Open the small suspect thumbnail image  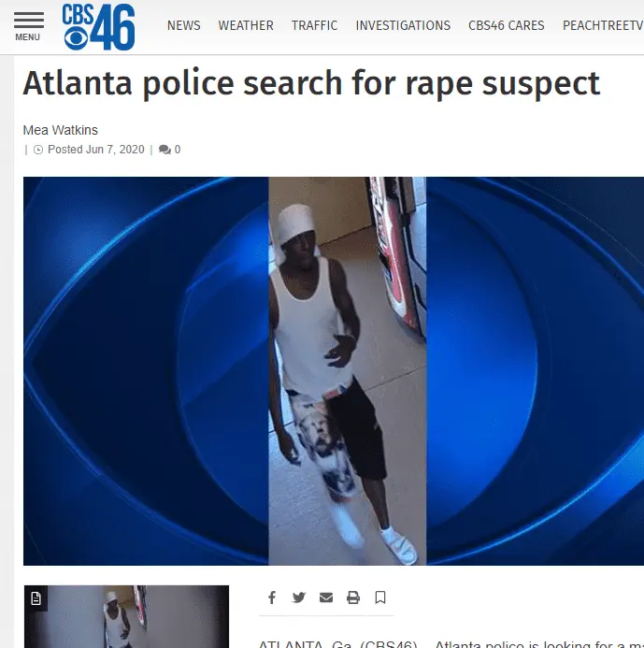pyautogui.click(x=126, y=616)
